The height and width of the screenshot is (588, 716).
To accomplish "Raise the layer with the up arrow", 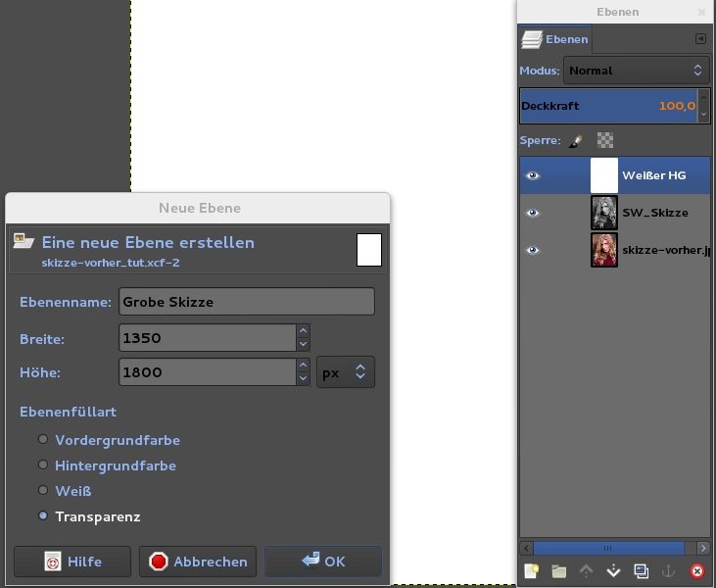I will (x=587, y=570).
